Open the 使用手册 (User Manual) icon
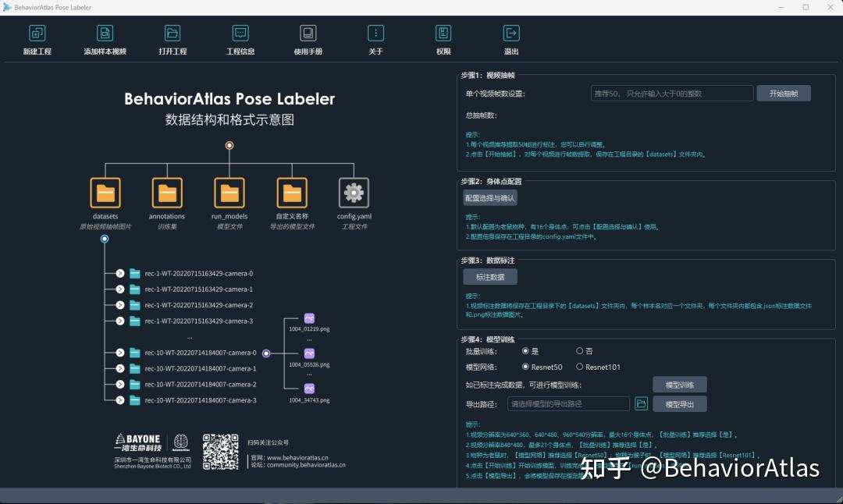The height and width of the screenshot is (504, 843). pyautogui.click(x=308, y=34)
